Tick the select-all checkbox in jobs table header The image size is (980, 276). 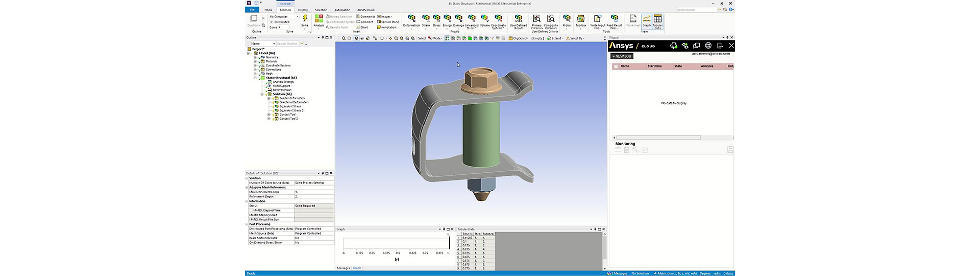click(x=616, y=66)
